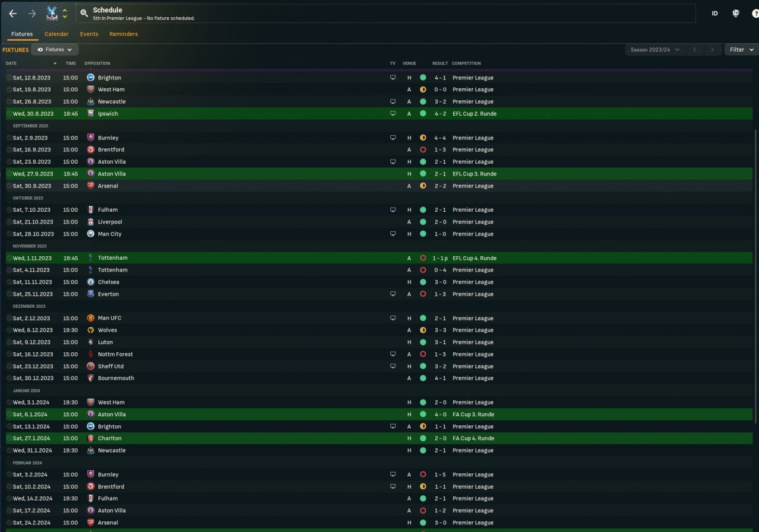Tick the selection circle for Sat, 6.1.2024
The image size is (759, 532).
(x=9, y=415)
